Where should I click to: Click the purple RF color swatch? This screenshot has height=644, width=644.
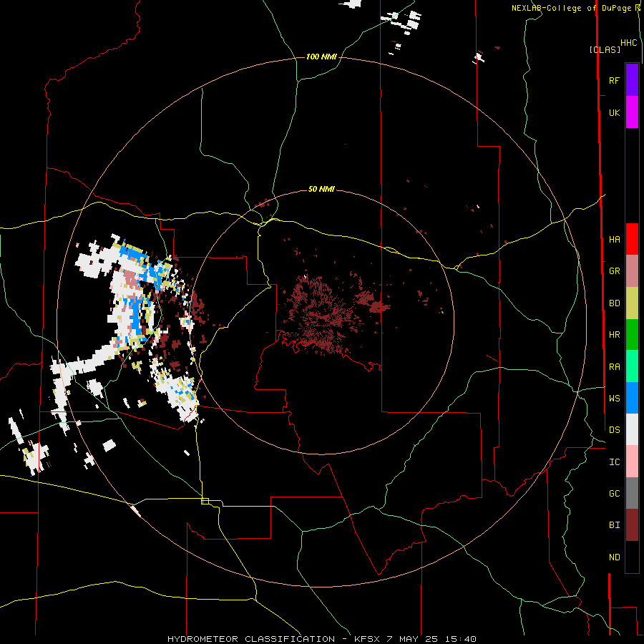pyautogui.click(x=632, y=80)
